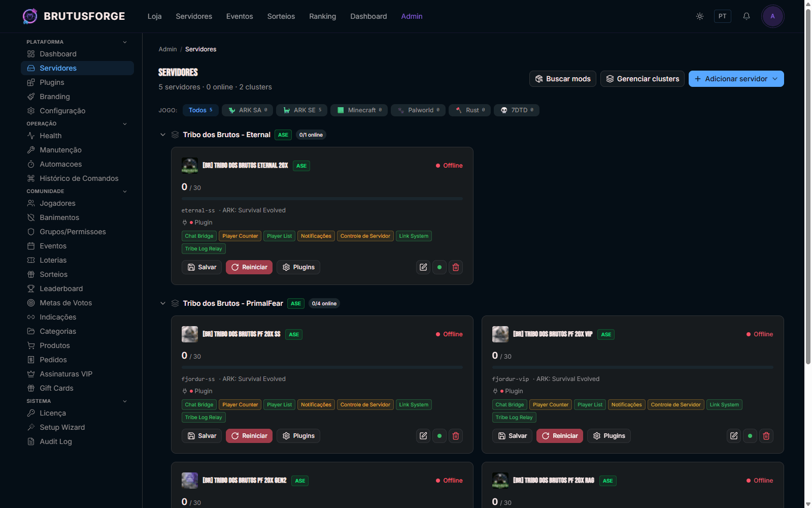Open the notifications bell
Viewport: 812px width, 508px height.
tap(747, 16)
